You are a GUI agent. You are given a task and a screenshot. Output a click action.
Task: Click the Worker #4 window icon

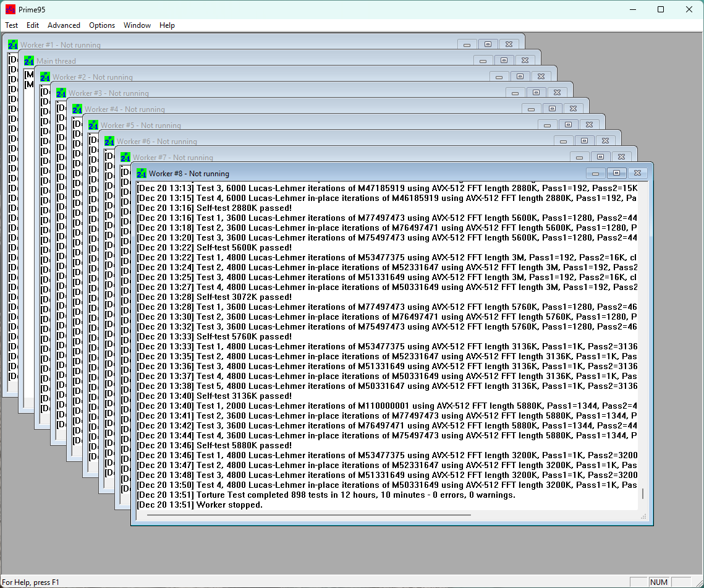click(x=77, y=109)
